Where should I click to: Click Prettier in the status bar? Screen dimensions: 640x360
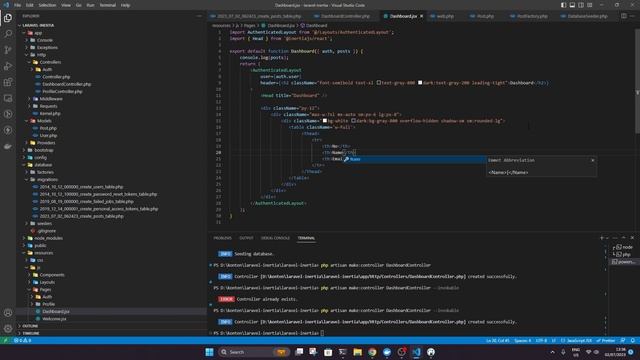tap(606, 340)
